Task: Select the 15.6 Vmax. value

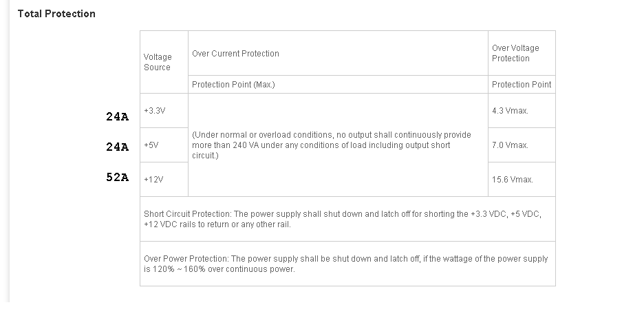Action: point(513,180)
